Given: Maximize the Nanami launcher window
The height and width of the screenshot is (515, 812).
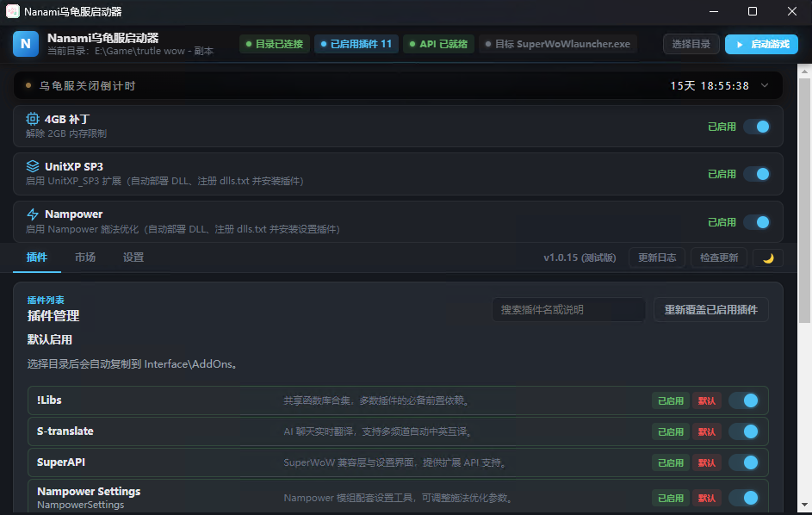Looking at the screenshot, I should coord(753,11).
